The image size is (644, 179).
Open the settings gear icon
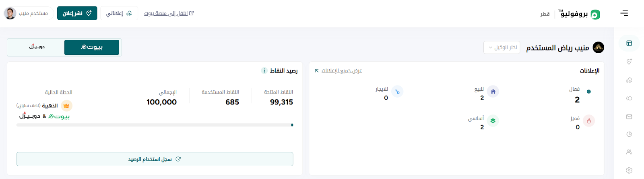(629, 170)
